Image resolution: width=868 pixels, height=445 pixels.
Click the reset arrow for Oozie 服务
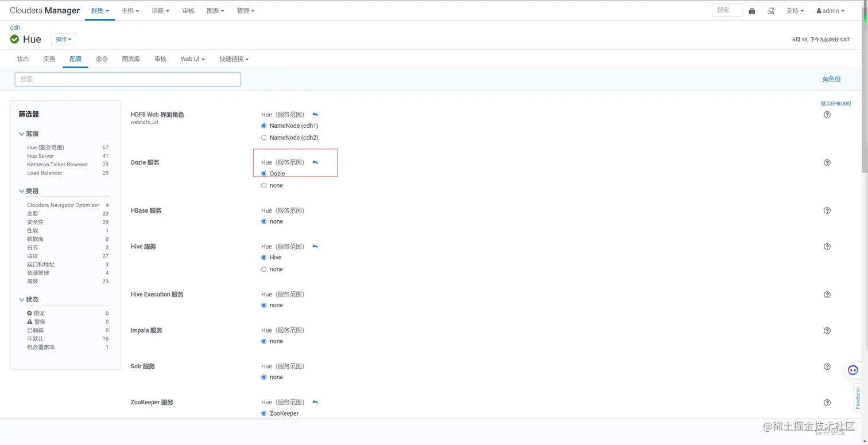point(315,162)
